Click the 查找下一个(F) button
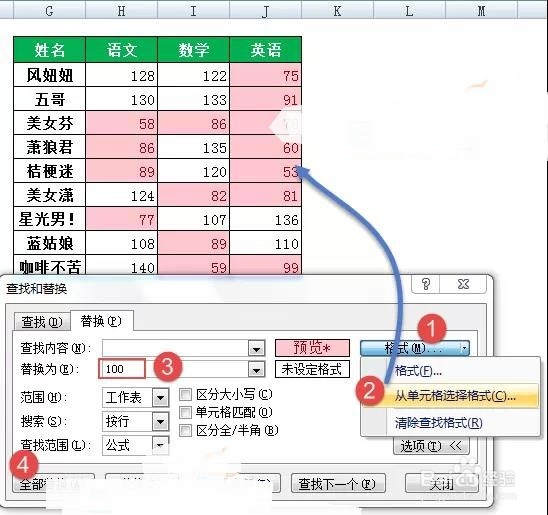Screen dimensions: 548x515 tap(338, 484)
